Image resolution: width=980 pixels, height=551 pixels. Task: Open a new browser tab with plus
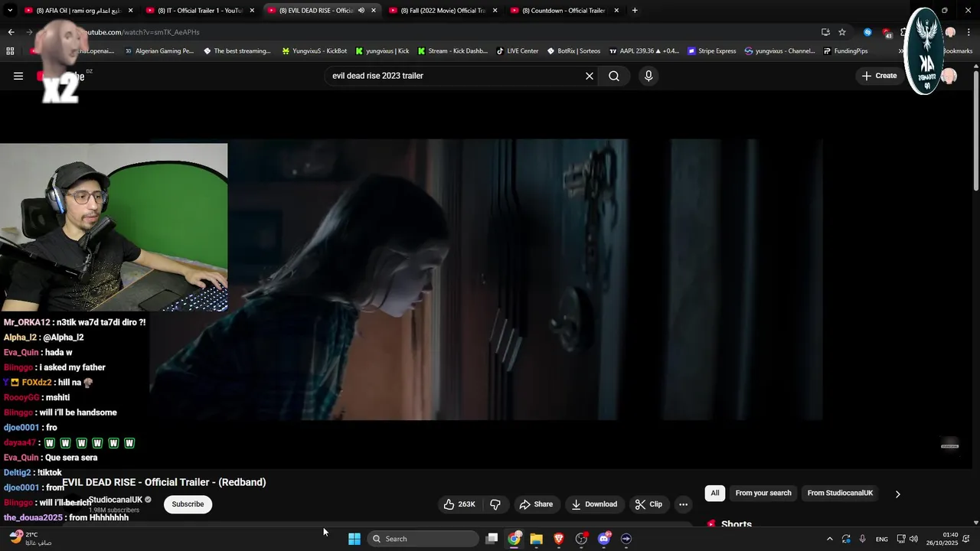tap(635, 11)
